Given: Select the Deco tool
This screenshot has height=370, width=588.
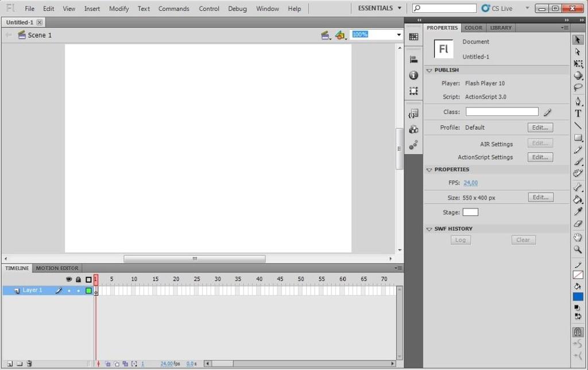Looking at the screenshot, I should tap(578, 174).
